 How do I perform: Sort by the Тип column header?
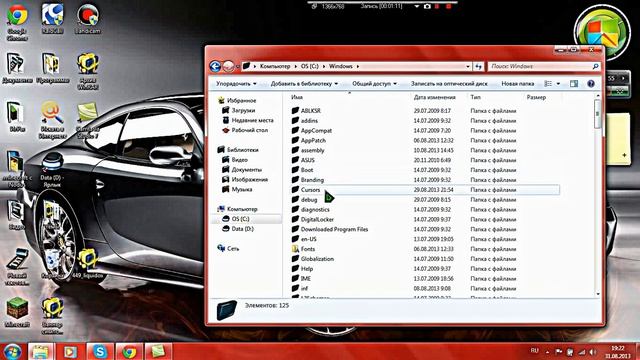click(475, 97)
